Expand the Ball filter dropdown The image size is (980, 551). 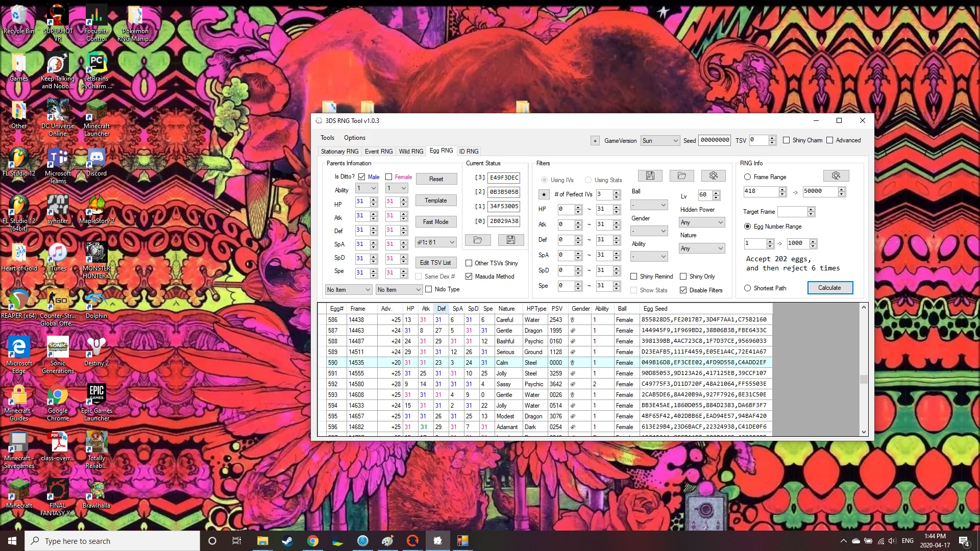pos(649,205)
